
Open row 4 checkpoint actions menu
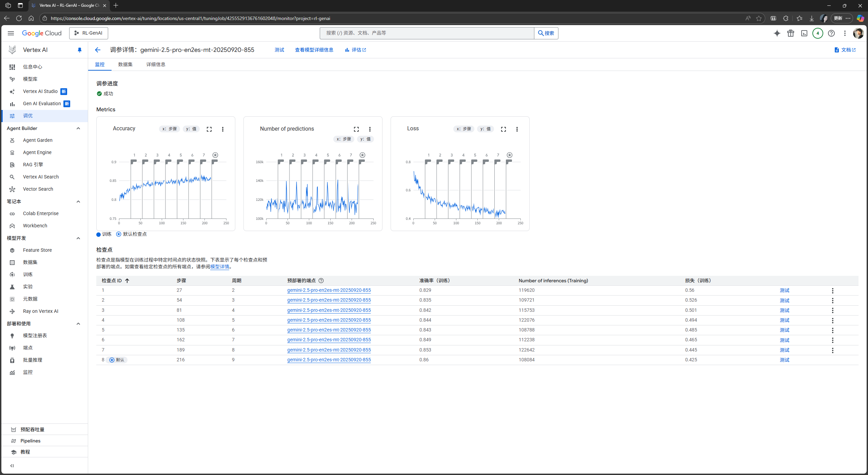pyautogui.click(x=833, y=320)
